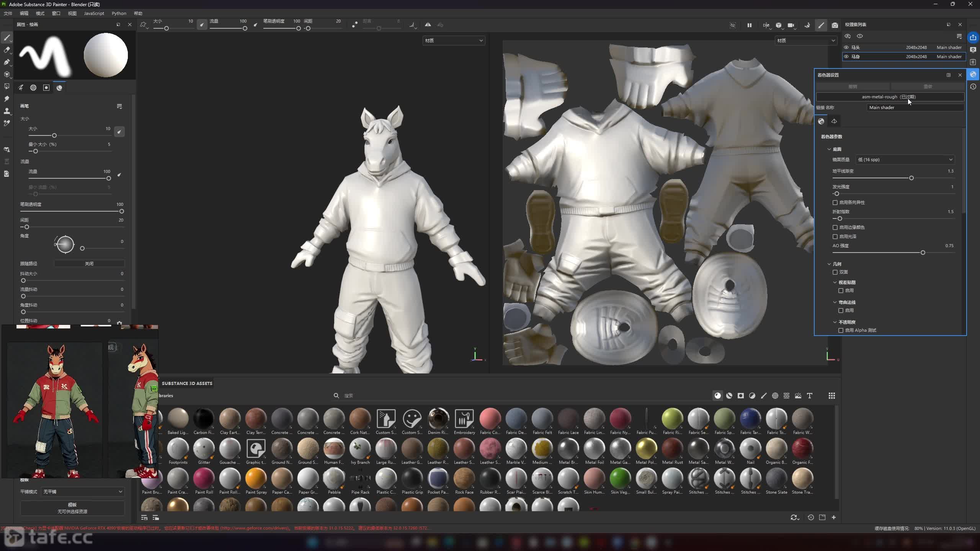Open the 窗口 menu
Screen dimensions: 980x551
pyautogui.click(x=56, y=13)
